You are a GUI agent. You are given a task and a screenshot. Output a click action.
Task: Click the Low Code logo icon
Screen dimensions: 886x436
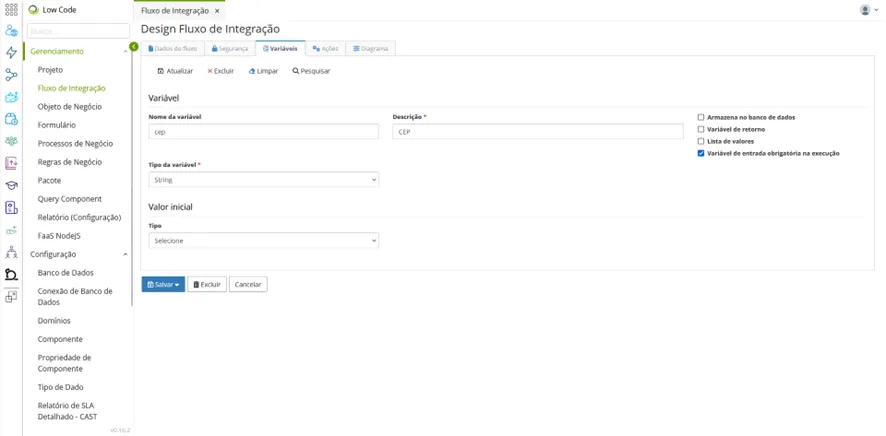pos(33,10)
